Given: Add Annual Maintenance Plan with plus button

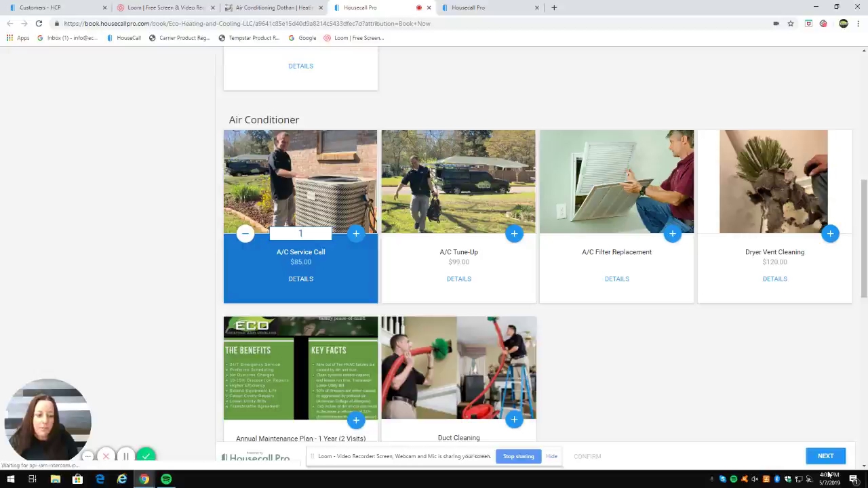Looking at the screenshot, I should point(356,420).
